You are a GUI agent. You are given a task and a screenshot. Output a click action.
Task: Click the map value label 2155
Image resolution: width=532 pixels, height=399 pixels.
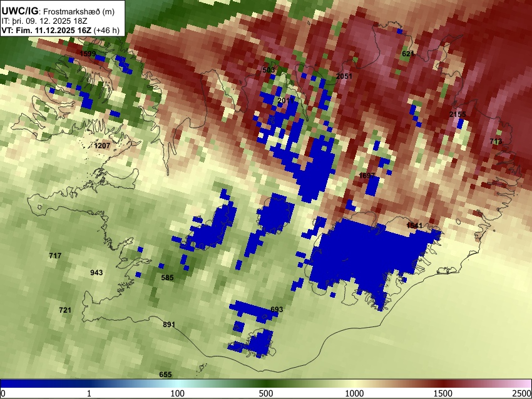(458, 114)
